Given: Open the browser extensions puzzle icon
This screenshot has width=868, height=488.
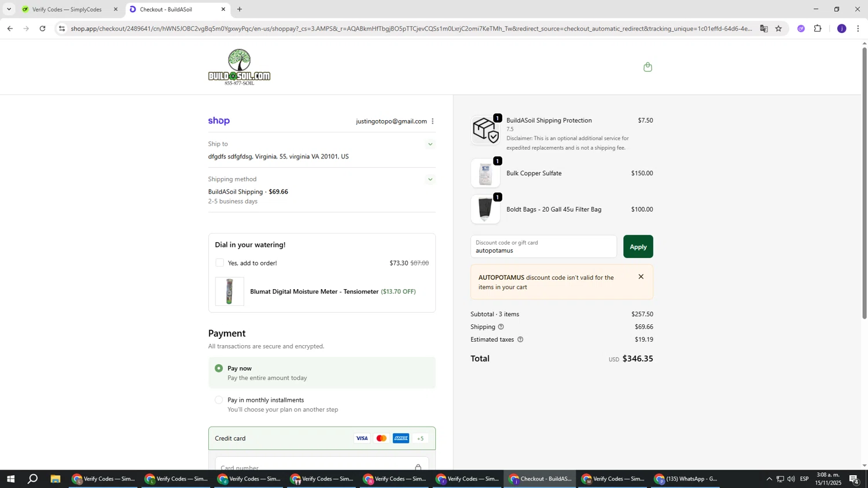Looking at the screenshot, I should [818, 28].
